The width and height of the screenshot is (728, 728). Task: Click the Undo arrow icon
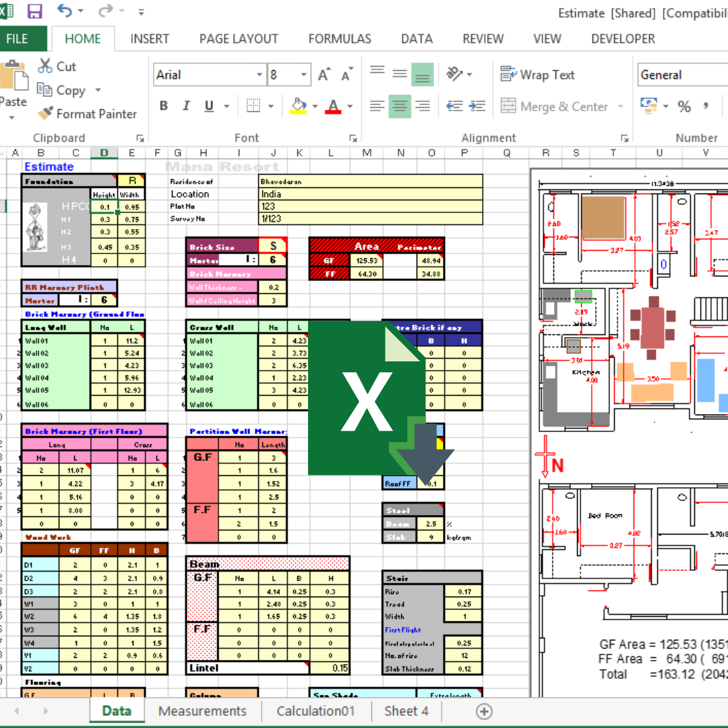pos(65,11)
